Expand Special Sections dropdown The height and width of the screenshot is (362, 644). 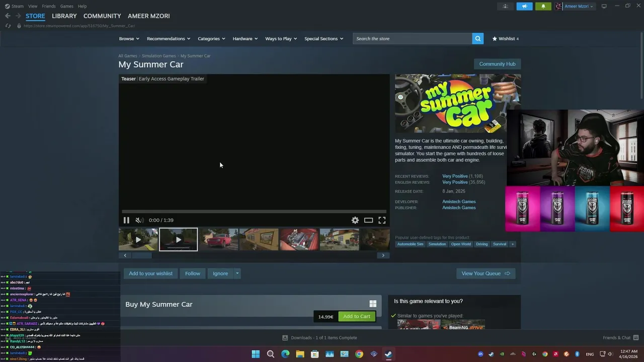[324, 39]
